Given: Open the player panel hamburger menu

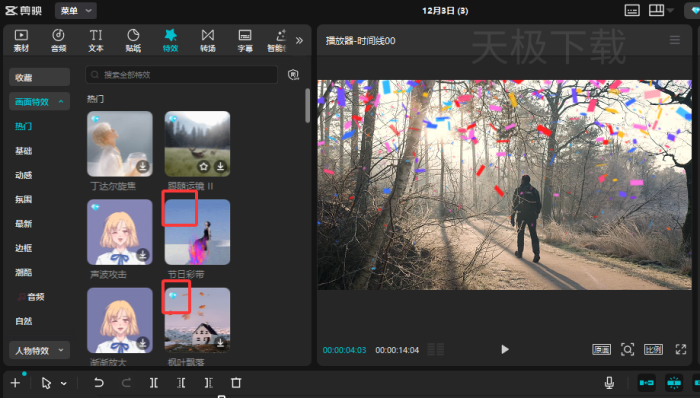Looking at the screenshot, I should (x=675, y=40).
